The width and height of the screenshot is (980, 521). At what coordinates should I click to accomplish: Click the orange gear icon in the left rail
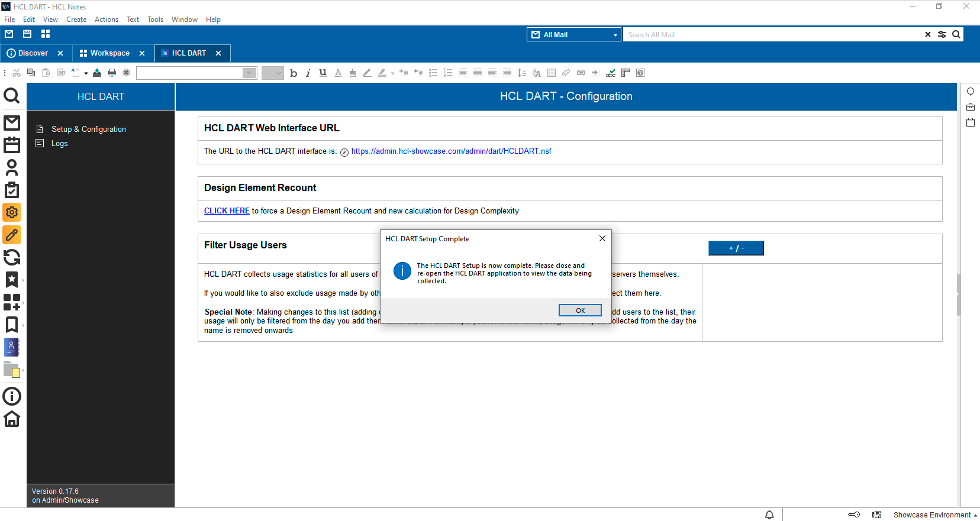point(12,212)
